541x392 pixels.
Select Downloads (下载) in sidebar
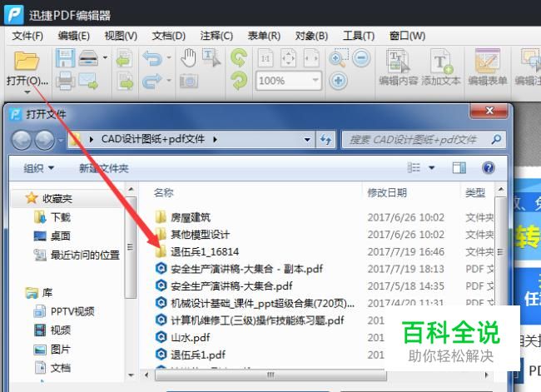click(x=52, y=217)
